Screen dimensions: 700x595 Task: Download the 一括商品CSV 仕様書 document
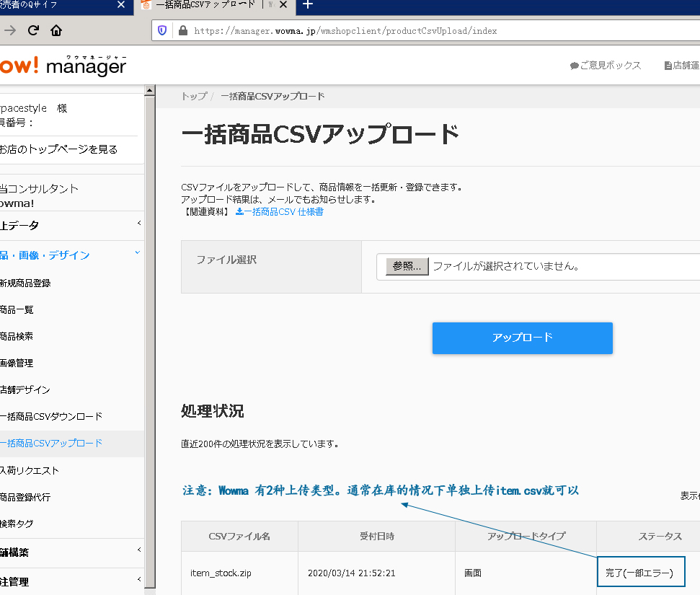coord(280,212)
